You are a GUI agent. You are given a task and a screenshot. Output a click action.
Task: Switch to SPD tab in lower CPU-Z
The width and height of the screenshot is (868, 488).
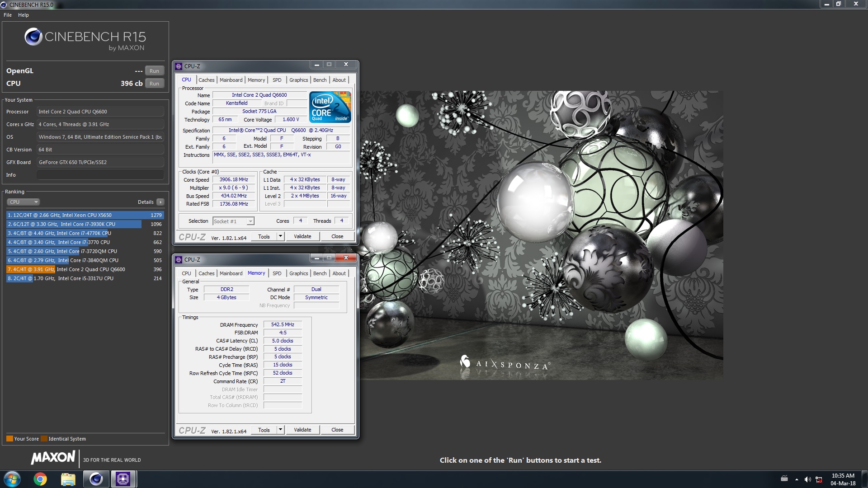pyautogui.click(x=277, y=273)
